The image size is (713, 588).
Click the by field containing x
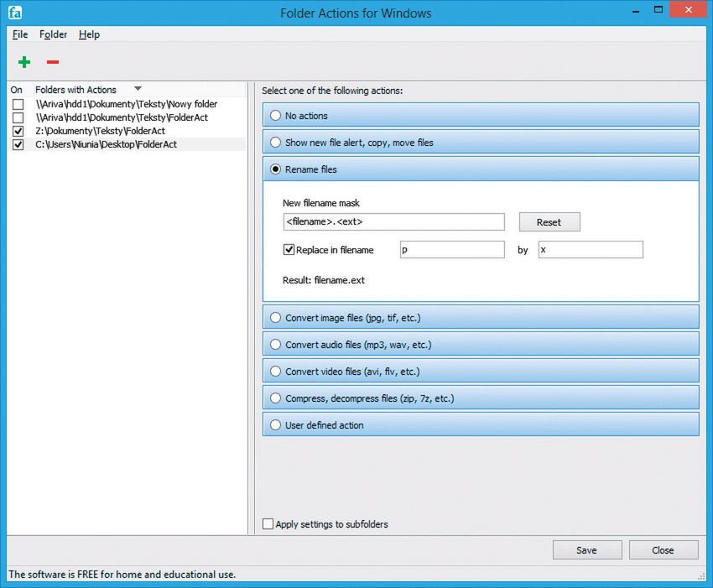coord(591,250)
